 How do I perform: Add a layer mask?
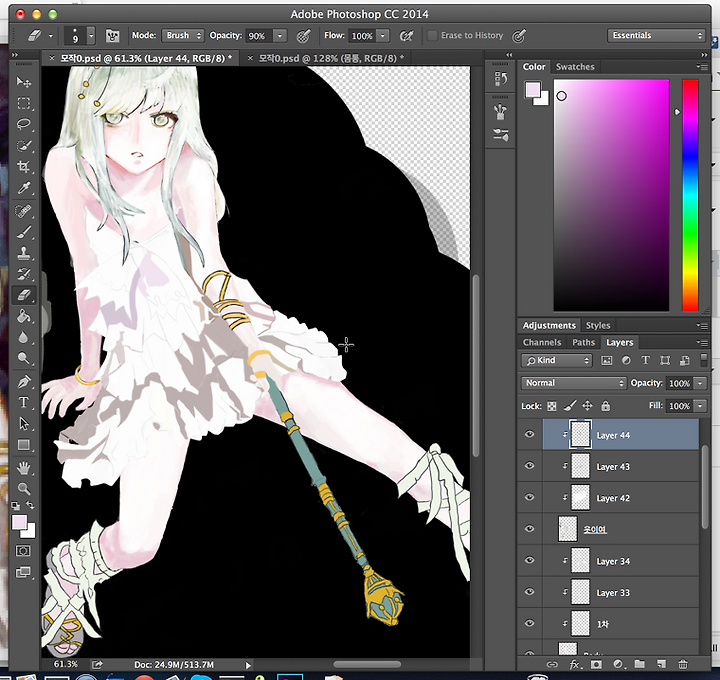(x=596, y=664)
